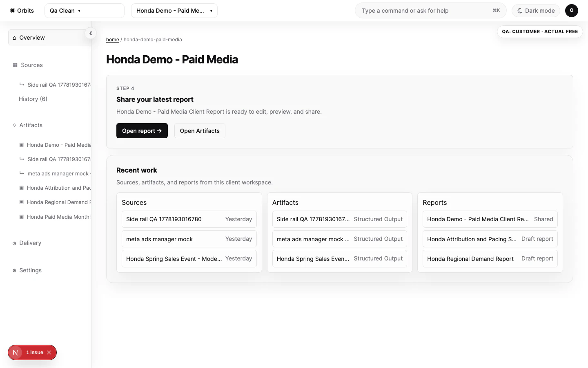588x368 pixels.
Task: Open meta ads manager mock source row
Action: coord(189,239)
